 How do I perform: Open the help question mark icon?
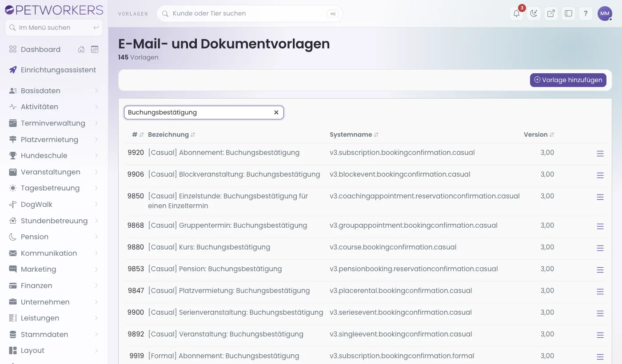586,13
